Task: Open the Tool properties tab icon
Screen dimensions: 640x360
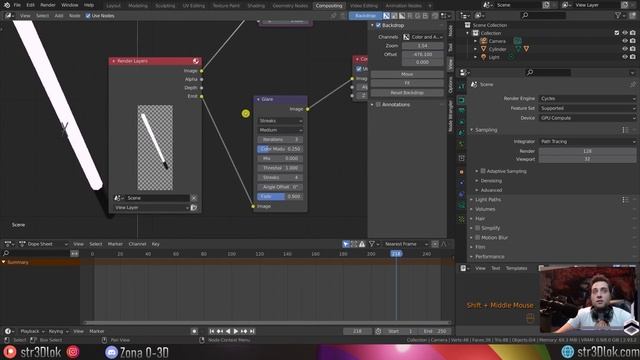Action: (x=461, y=87)
